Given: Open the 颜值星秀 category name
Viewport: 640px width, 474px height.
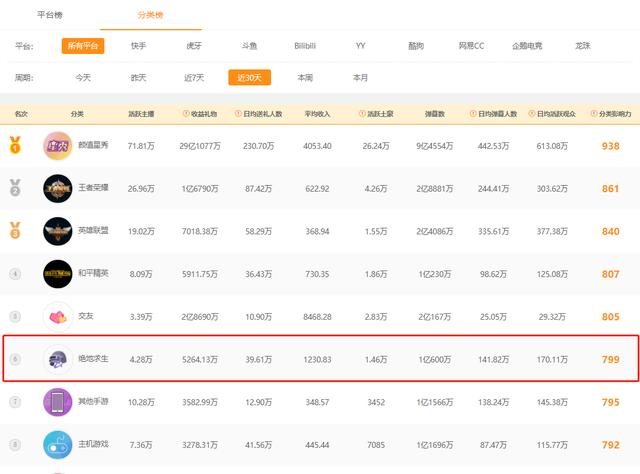Looking at the screenshot, I should coord(93,145).
